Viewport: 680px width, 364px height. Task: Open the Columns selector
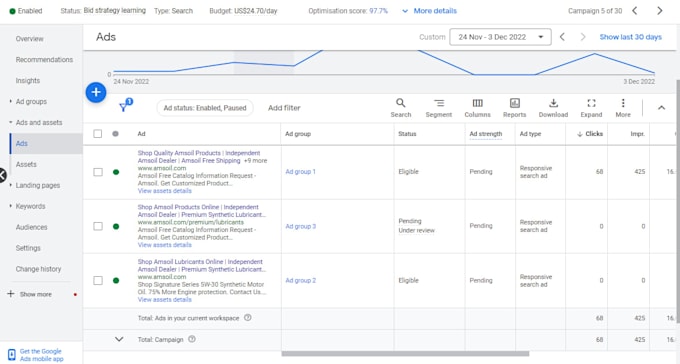pyautogui.click(x=477, y=108)
